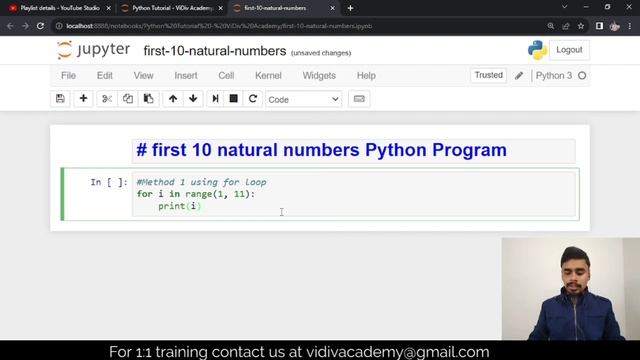Viewport: 640px width, 360px height.
Task: Cut selected cell with scissors icon
Action: pyautogui.click(x=107, y=99)
